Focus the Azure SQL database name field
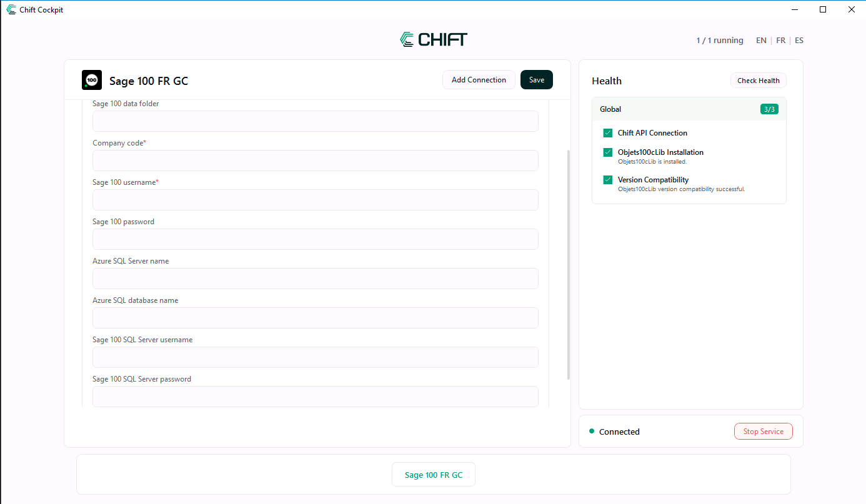This screenshot has width=866, height=504. [x=316, y=318]
